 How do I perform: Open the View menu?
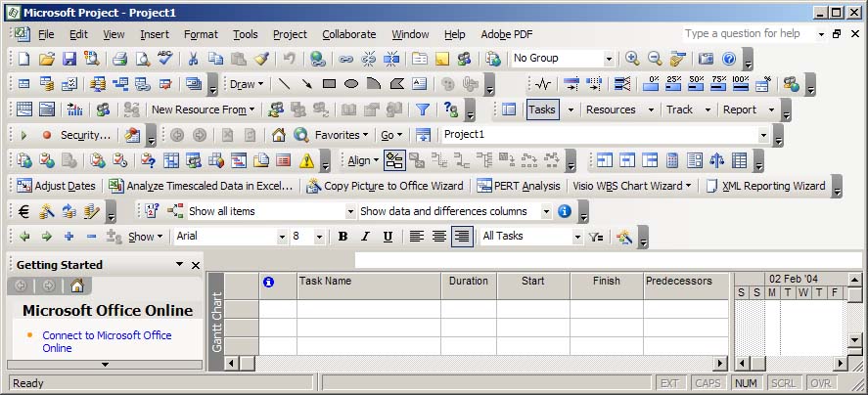[114, 34]
